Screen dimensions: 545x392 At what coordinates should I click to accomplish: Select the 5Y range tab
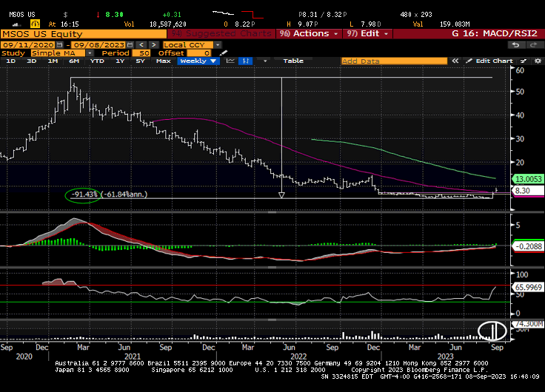[x=141, y=61]
